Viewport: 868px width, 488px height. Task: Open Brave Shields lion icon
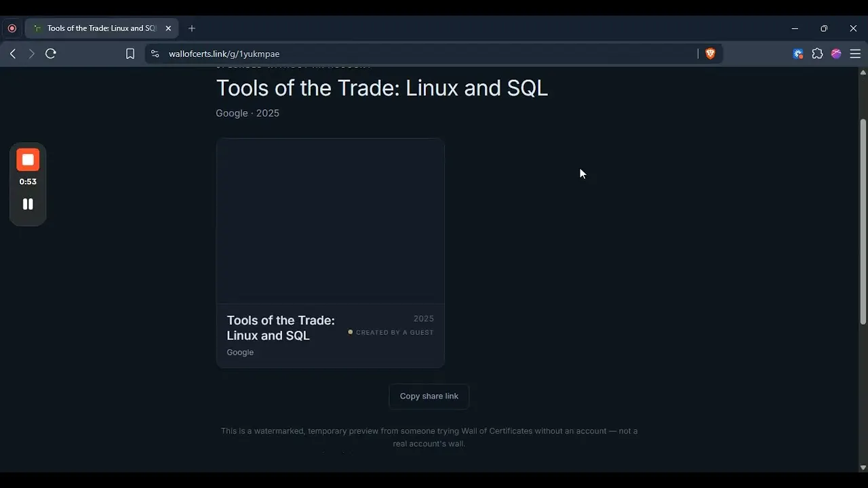pos(710,54)
